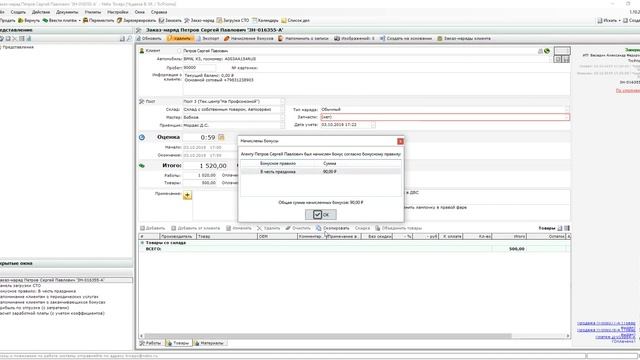Click Сканировать above the goods table
This screenshot has width=640, height=360.
pos(333,228)
